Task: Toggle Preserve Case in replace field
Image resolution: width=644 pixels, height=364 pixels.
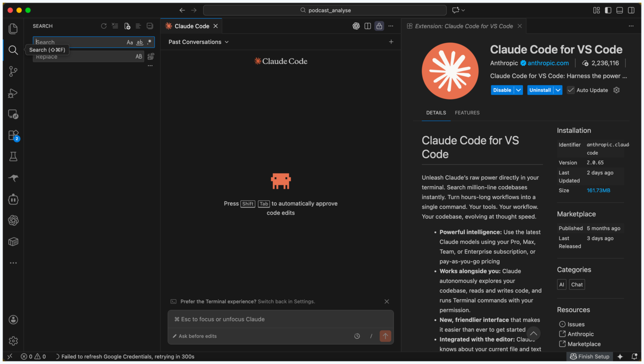Action: pyautogui.click(x=139, y=57)
